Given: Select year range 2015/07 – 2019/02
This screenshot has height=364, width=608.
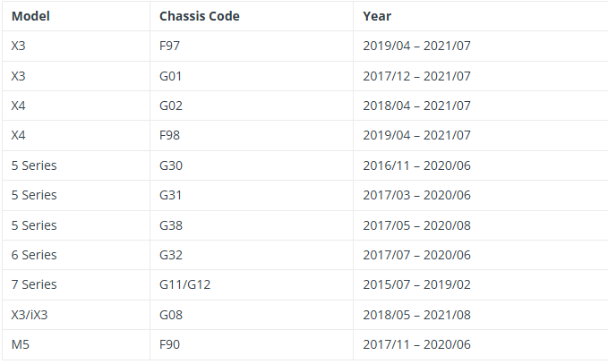Looking at the screenshot, I should tap(417, 284).
